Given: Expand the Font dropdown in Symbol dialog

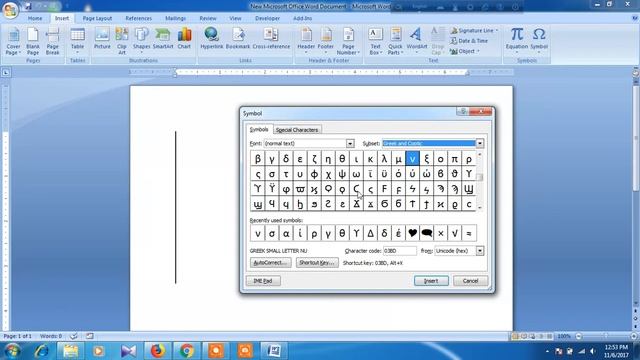Looking at the screenshot, I should [350, 143].
